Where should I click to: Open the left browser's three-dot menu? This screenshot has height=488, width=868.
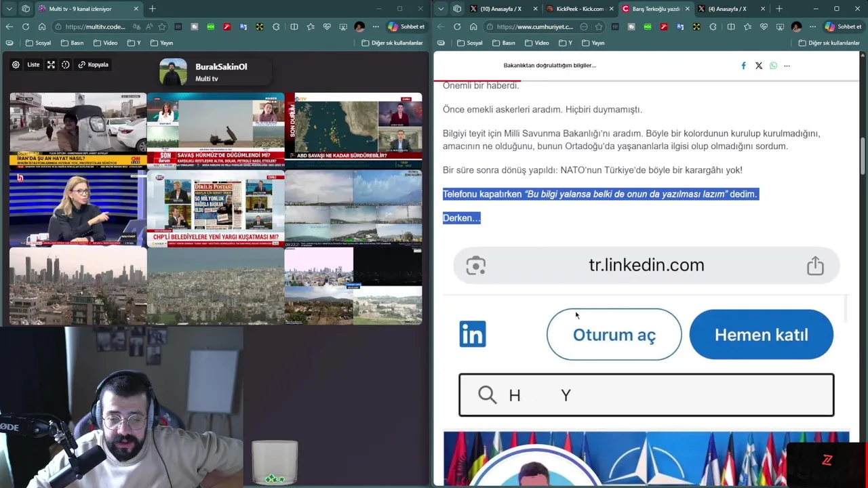point(376,26)
